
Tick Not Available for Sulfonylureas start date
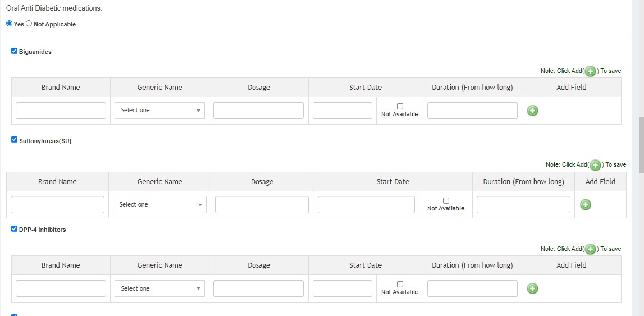pos(446,200)
